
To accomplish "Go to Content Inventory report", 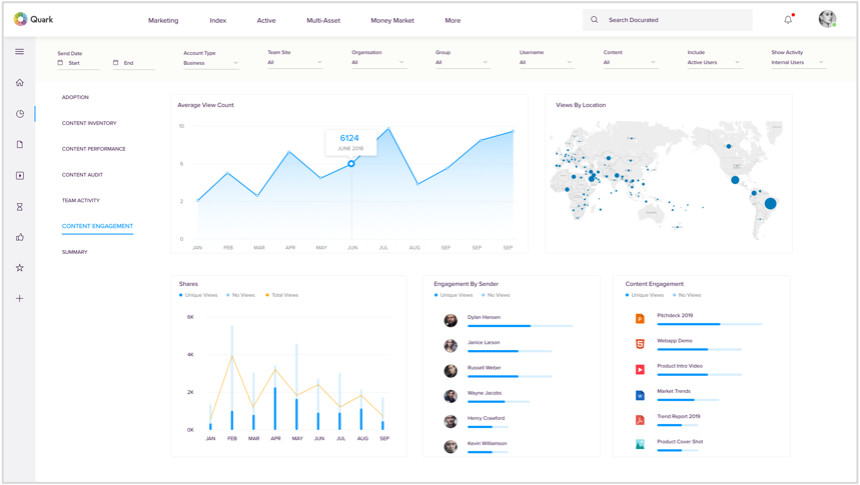I will [89, 123].
